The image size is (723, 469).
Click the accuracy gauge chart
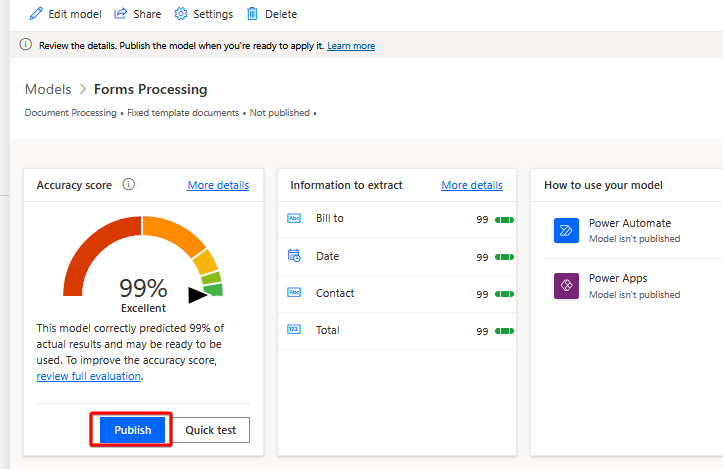[x=143, y=256]
